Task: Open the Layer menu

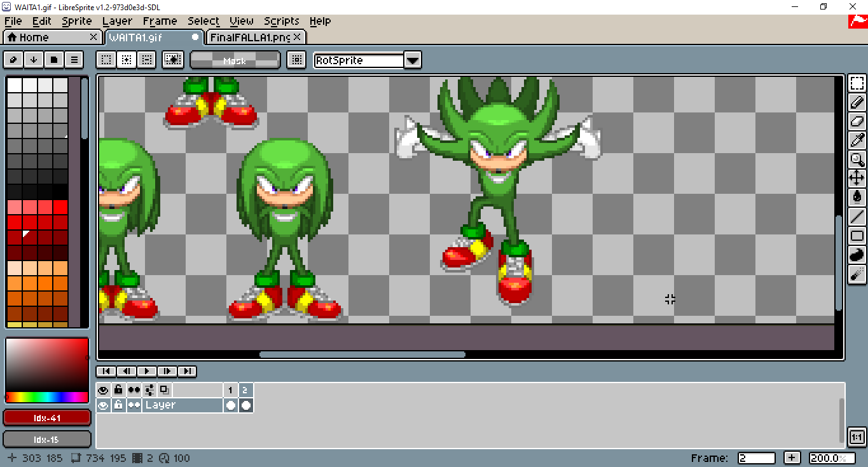Action: click(117, 21)
